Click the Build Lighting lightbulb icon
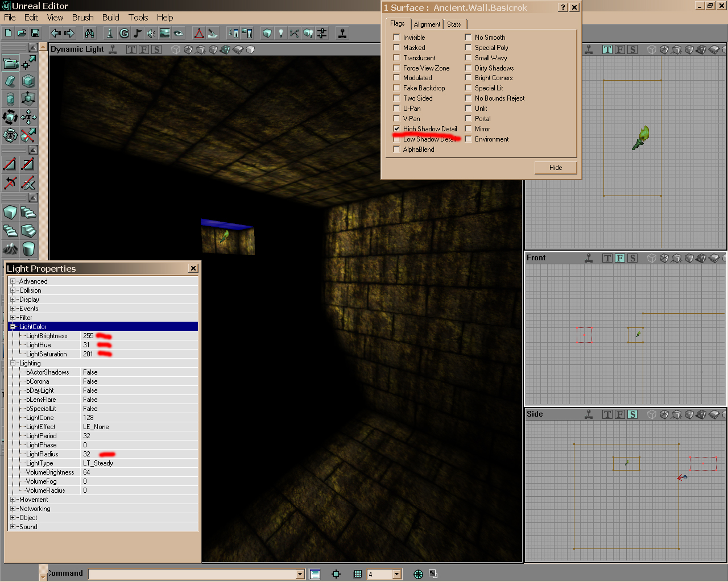This screenshot has height=582, width=728. (280, 34)
